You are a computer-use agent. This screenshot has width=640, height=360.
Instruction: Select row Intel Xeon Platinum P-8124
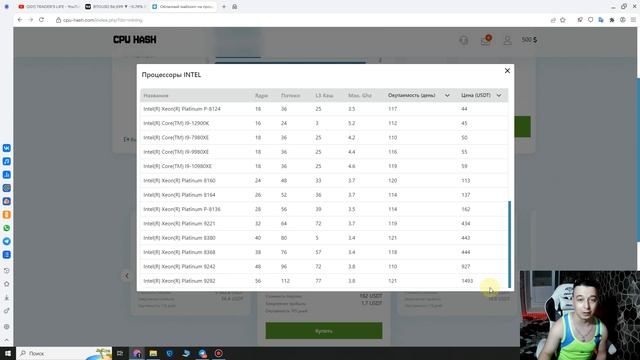tap(324, 109)
